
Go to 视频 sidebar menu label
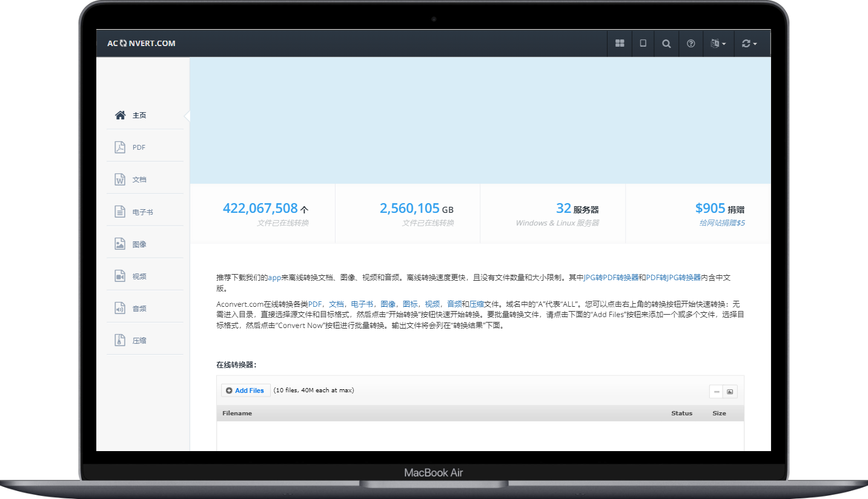[139, 276]
